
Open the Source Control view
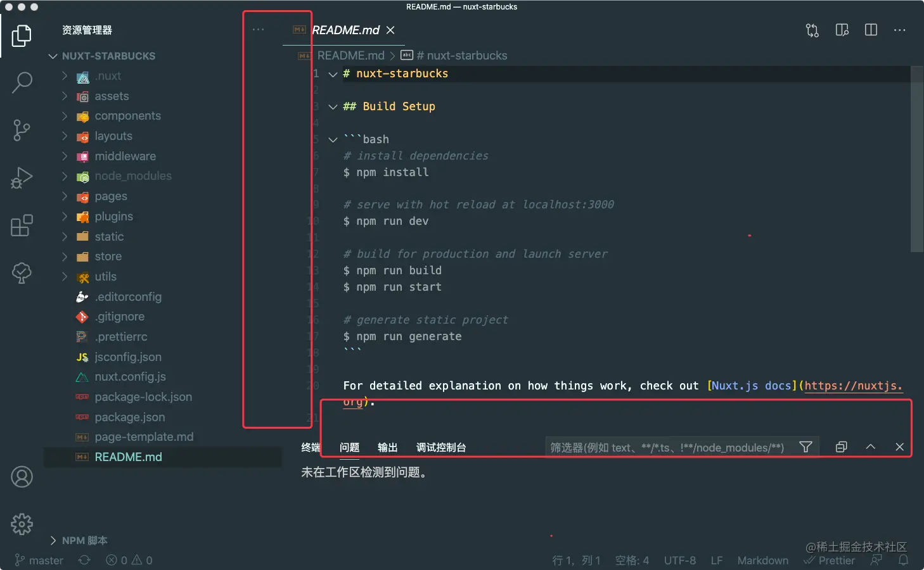22,130
